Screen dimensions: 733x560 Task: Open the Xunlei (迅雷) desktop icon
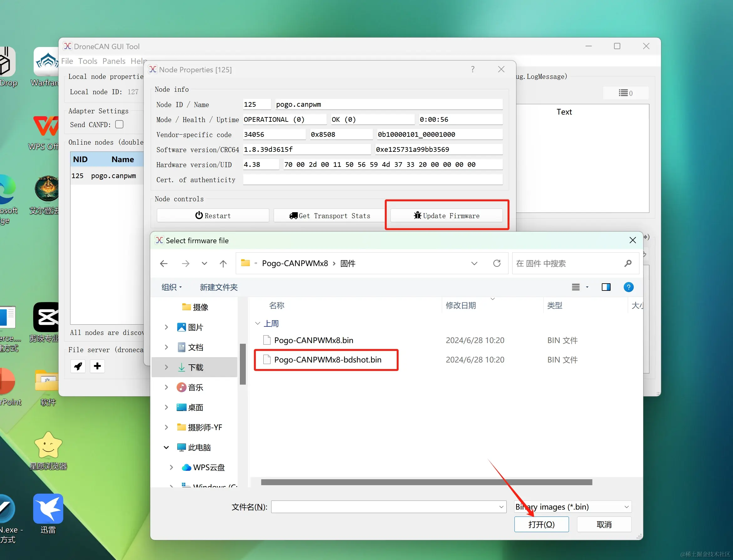48,509
